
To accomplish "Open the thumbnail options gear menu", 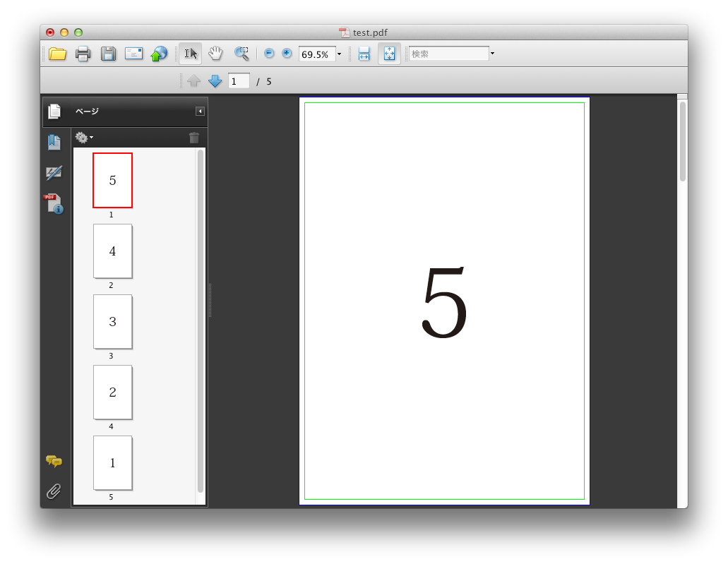I will [84, 138].
